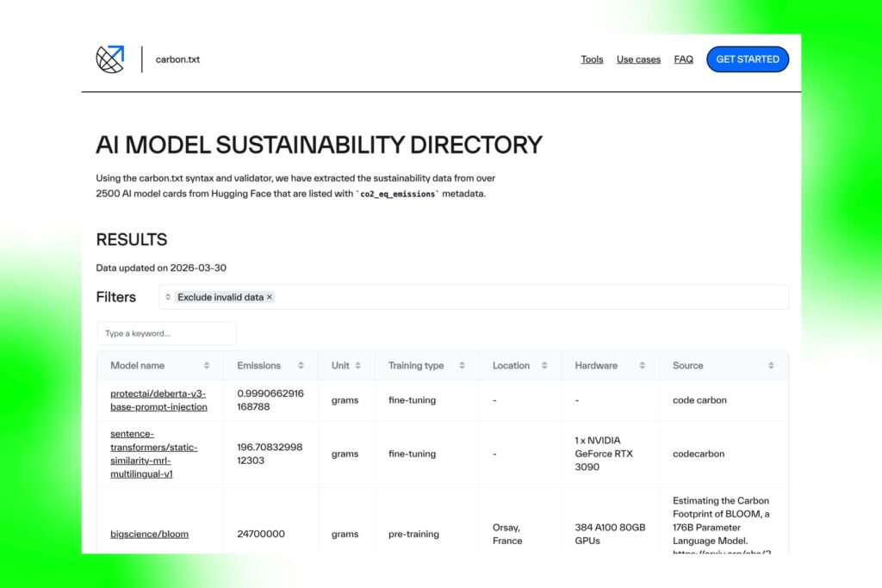
Task: Open the Tools menu item
Action: point(592,59)
